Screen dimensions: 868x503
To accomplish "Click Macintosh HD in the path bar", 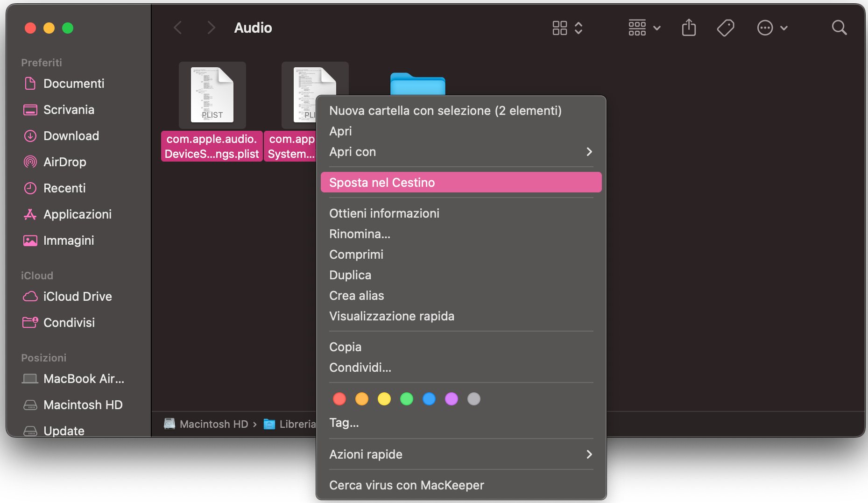I will pos(214,424).
